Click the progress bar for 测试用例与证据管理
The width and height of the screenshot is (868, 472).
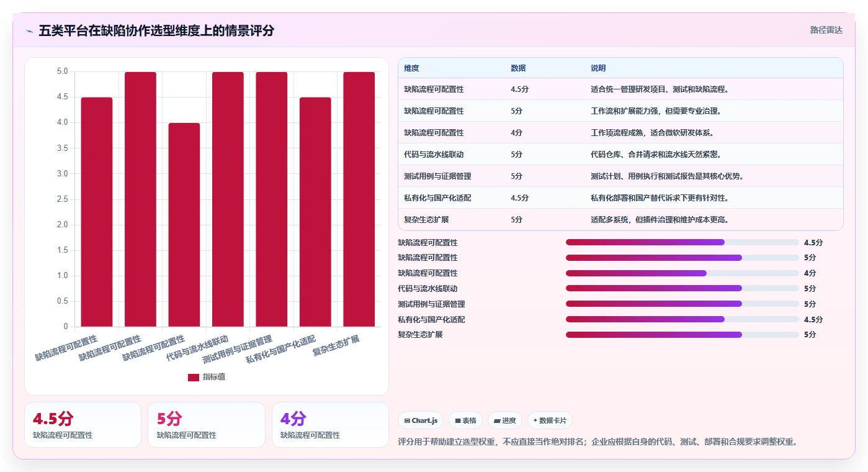682,304
